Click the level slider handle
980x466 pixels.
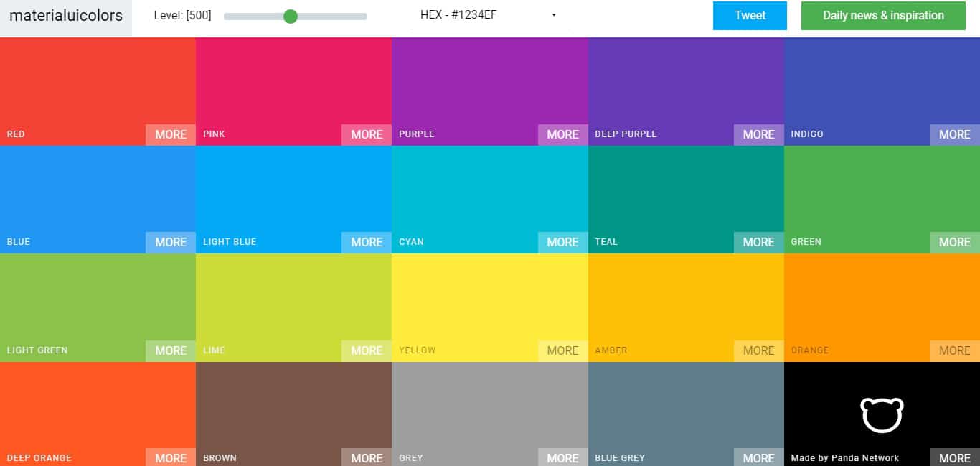290,16
